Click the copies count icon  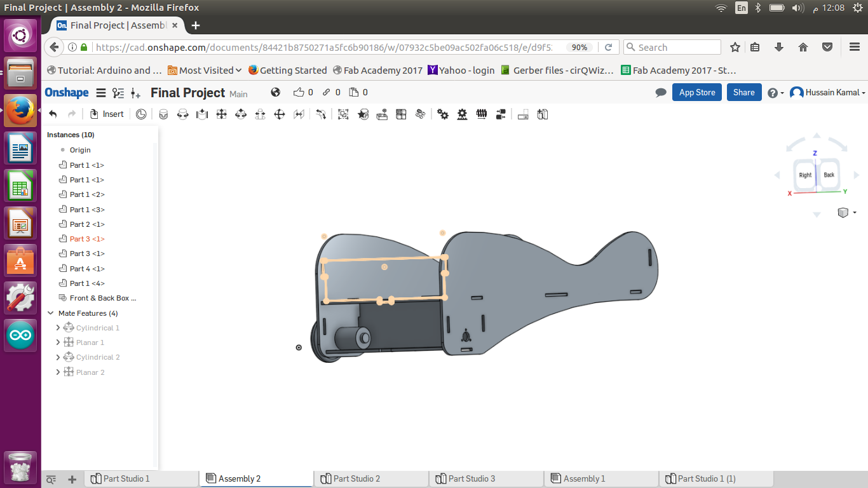click(x=354, y=92)
